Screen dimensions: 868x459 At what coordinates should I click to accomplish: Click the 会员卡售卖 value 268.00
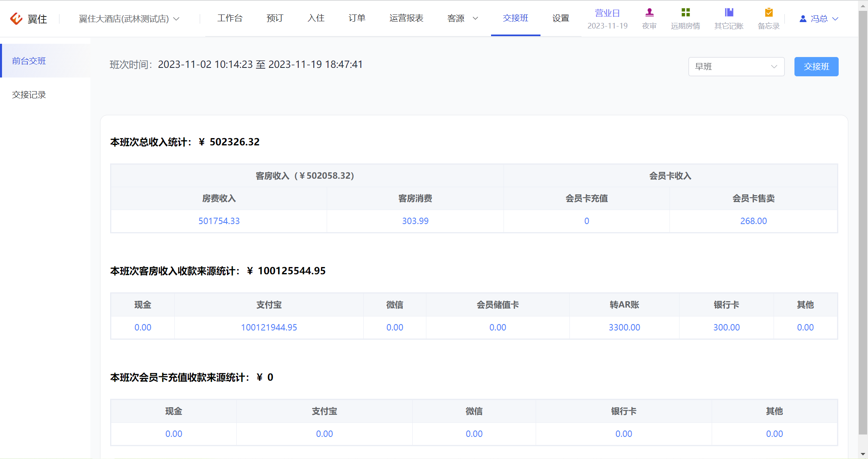point(753,221)
